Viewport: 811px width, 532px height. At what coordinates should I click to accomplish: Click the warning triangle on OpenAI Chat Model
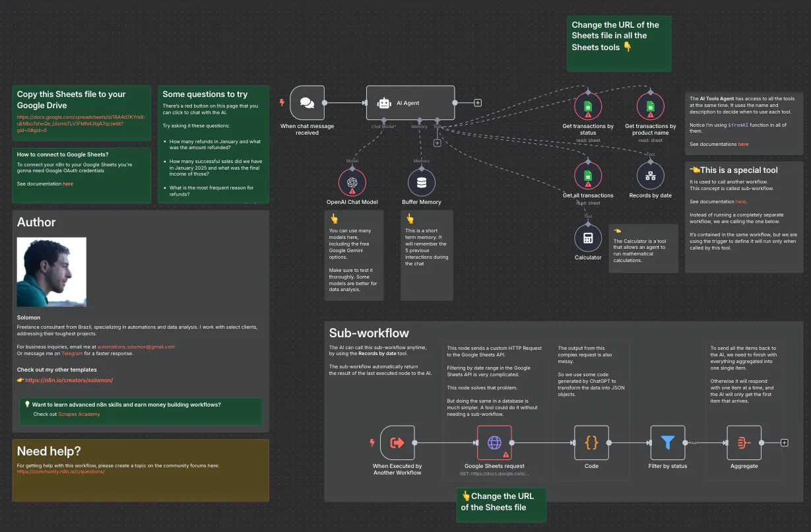coord(352,191)
